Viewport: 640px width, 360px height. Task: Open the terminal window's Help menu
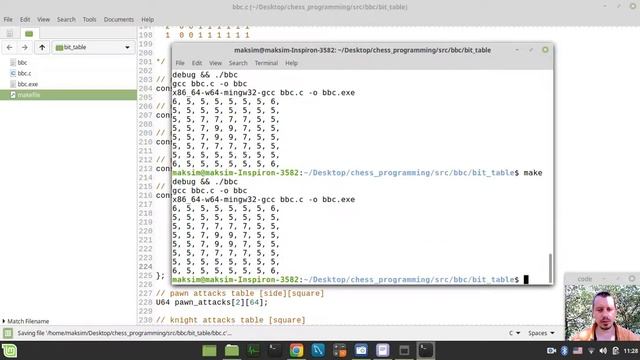pyautogui.click(x=291, y=63)
